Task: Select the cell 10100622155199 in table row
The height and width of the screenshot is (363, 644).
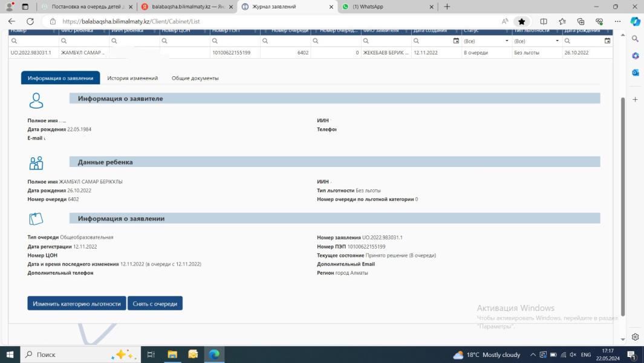Action: click(235, 53)
